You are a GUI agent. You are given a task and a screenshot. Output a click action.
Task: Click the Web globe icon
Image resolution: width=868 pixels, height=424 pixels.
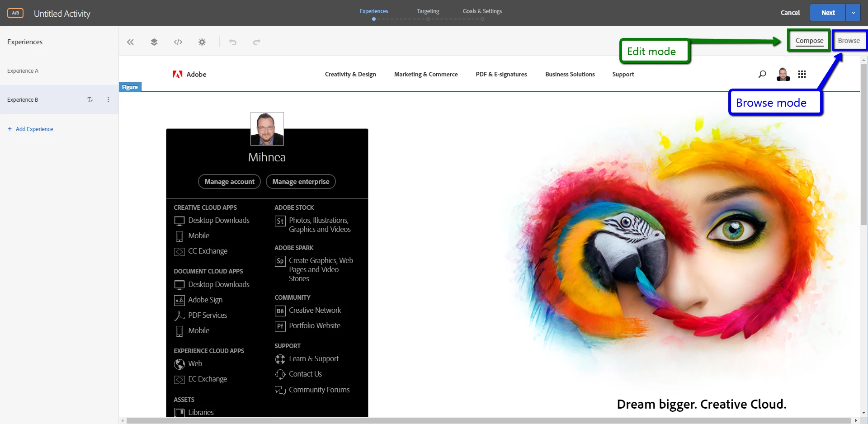click(x=179, y=364)
